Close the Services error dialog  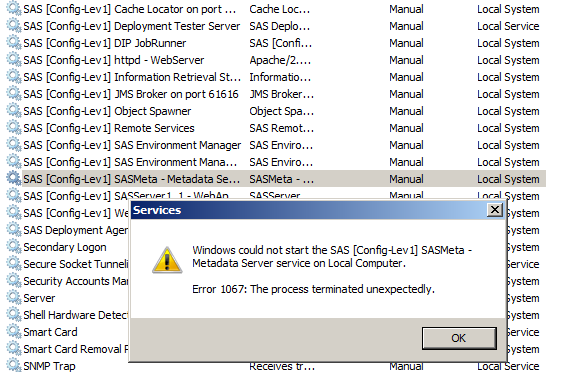click(x=495, y=210)
